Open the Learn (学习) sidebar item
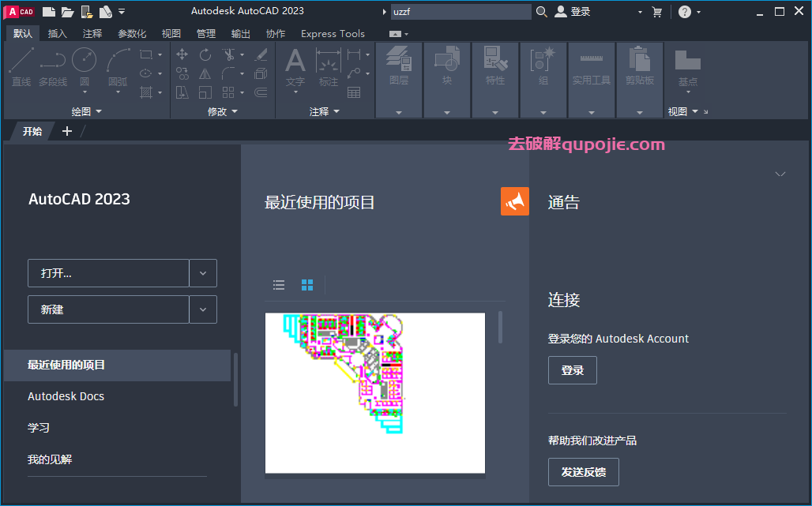 pyautogui.click(x=39, y=428)
